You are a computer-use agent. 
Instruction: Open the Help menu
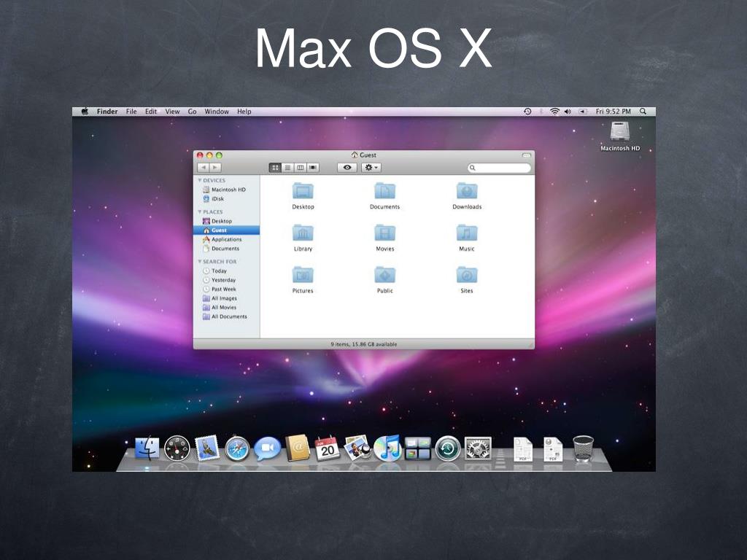coord(244,112)
